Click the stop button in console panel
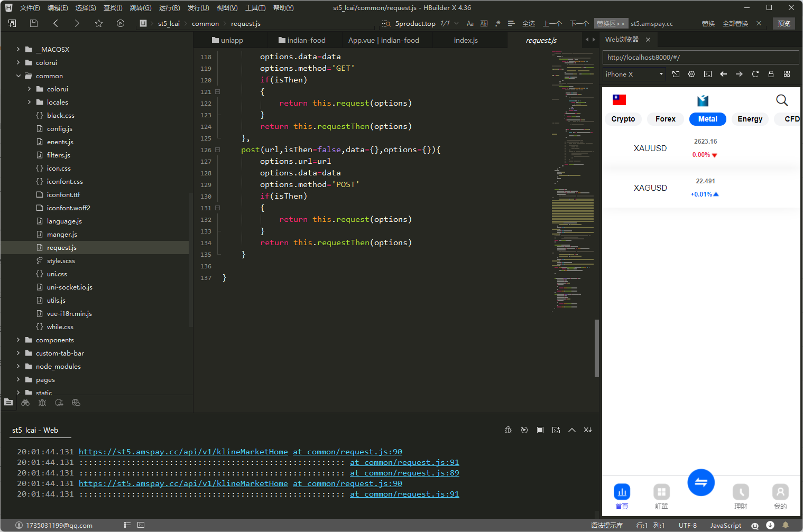 [540, 430]
